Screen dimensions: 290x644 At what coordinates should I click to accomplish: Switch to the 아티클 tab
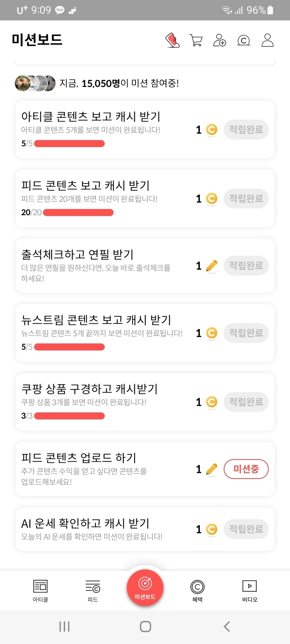(x=40, y=591)
